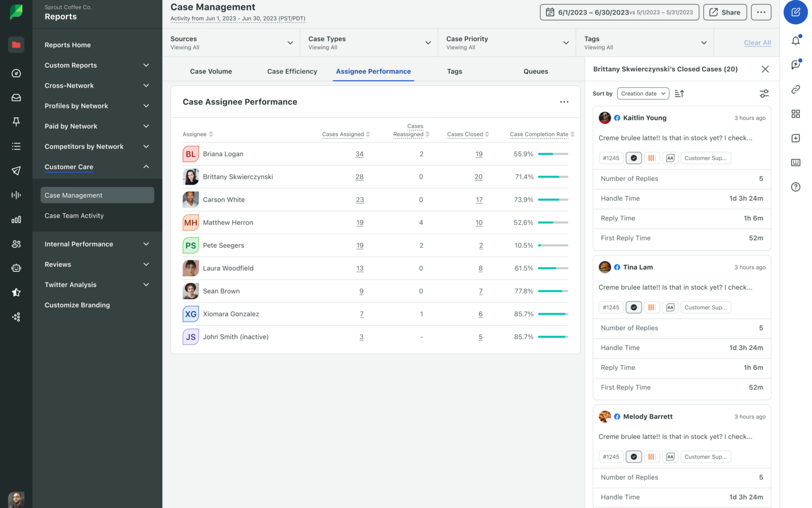Toggle the sort order ascending icon
This screenshot has height=508, width=812.
tap(680, 93)
